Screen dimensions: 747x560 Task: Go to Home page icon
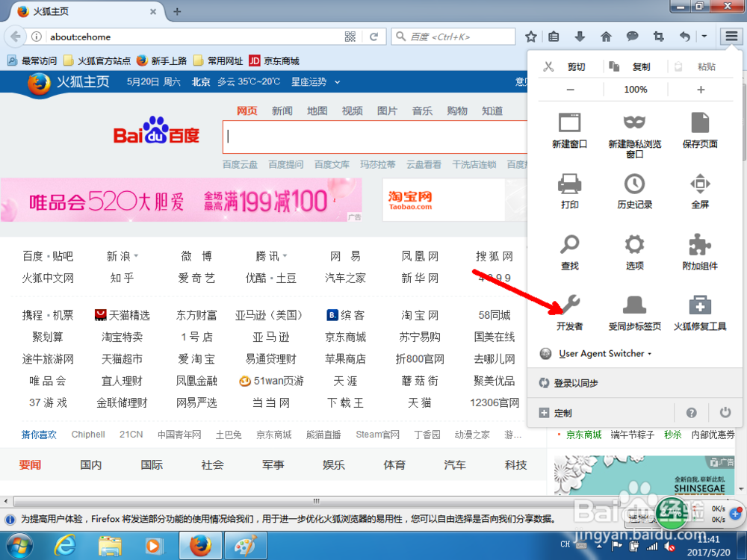point(606,36)
